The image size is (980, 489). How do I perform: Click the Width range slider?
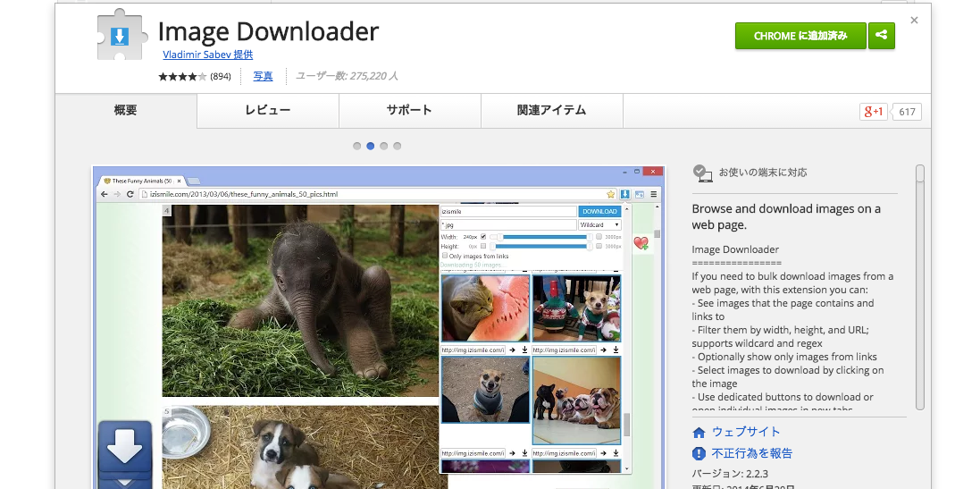(541, 237)
